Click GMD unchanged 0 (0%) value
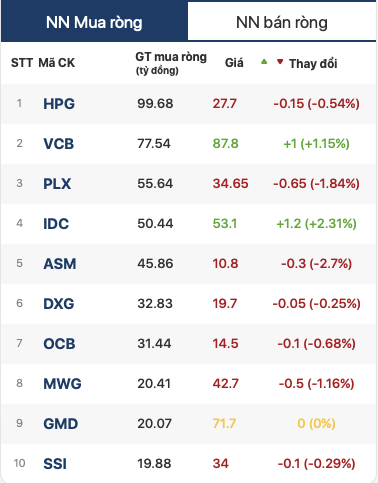This screenshot has width=378, height=483. pos(316,424)
